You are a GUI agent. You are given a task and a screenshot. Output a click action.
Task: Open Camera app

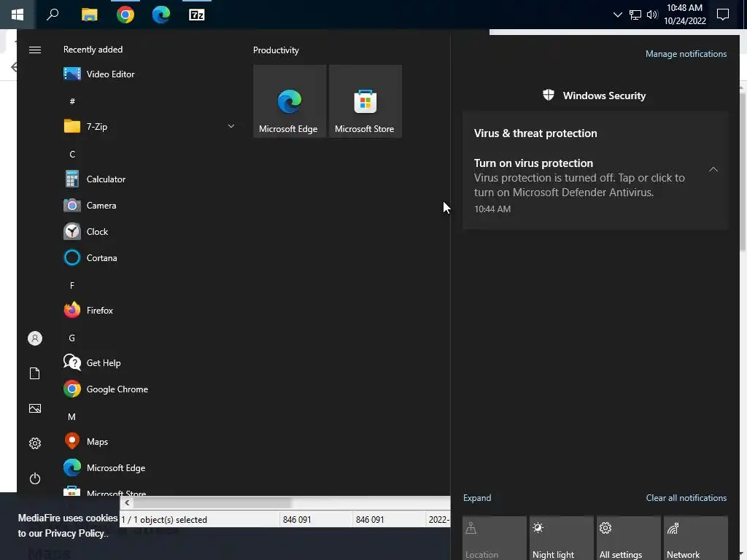click(150, 205)
